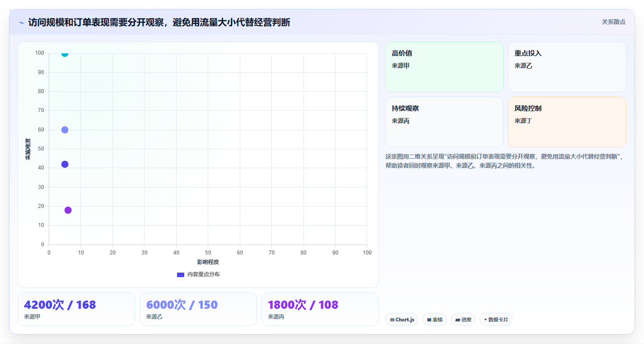Open the 持续观察 来源丙 card
Screen dimensions: 644x344
444,122
